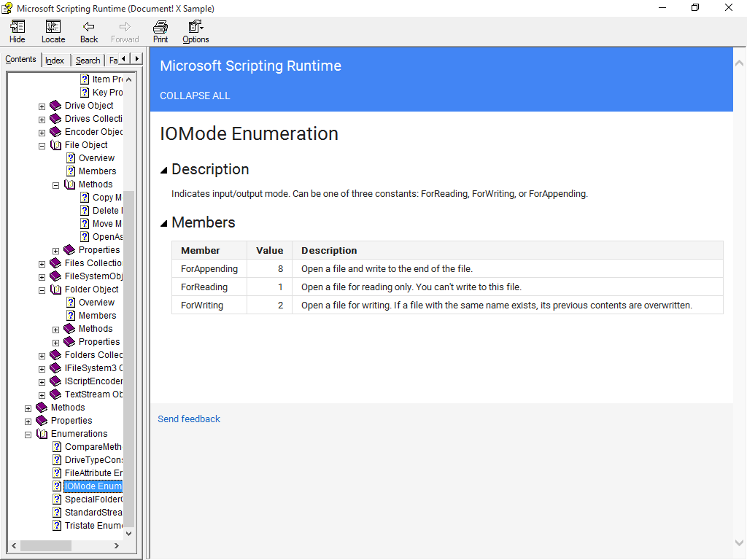Click the Print toolbar icon
This screenshot has width=747, height=560.
coord(160,27)
